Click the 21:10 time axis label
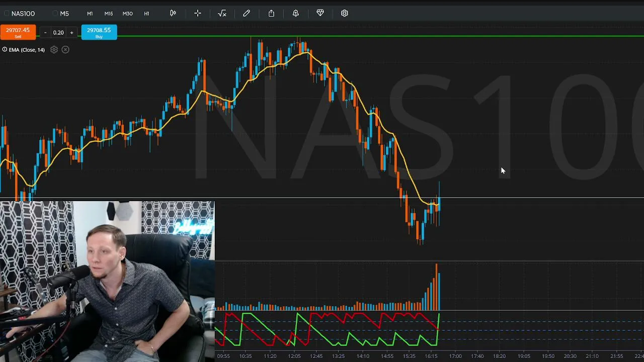Viewport: 644px width, 362px height. click(592, 356)
